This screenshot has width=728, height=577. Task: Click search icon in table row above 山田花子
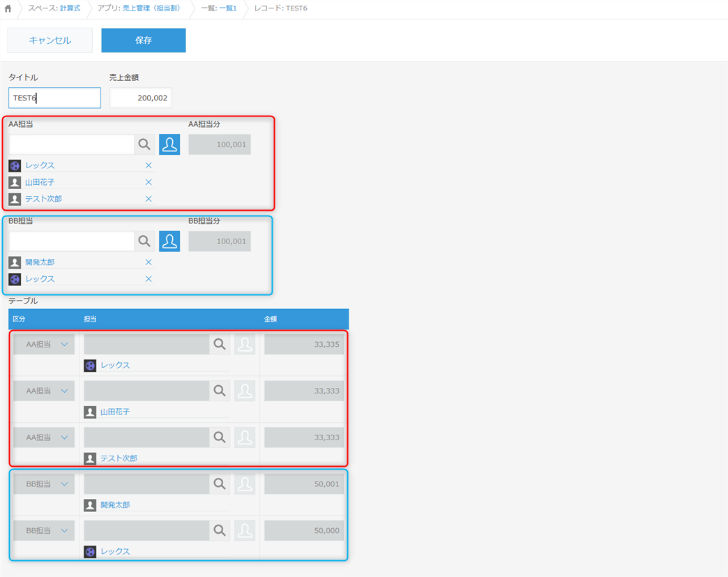coord(220,391)
